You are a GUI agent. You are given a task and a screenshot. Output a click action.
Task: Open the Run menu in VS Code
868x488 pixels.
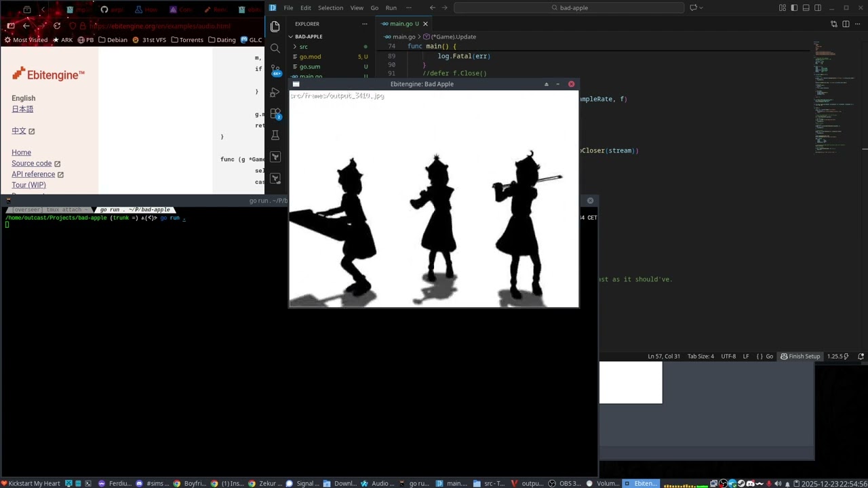(x=391, y=8)
